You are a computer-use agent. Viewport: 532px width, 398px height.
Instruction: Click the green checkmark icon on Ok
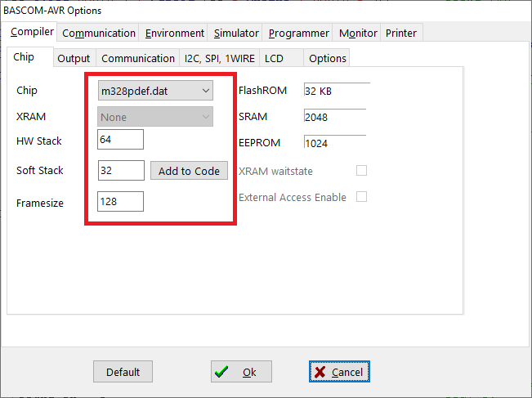(221, 372)
